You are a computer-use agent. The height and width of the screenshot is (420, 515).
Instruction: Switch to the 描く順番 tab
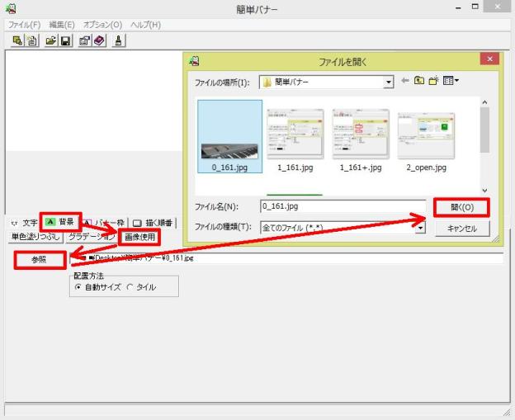(x=153, y=223)
